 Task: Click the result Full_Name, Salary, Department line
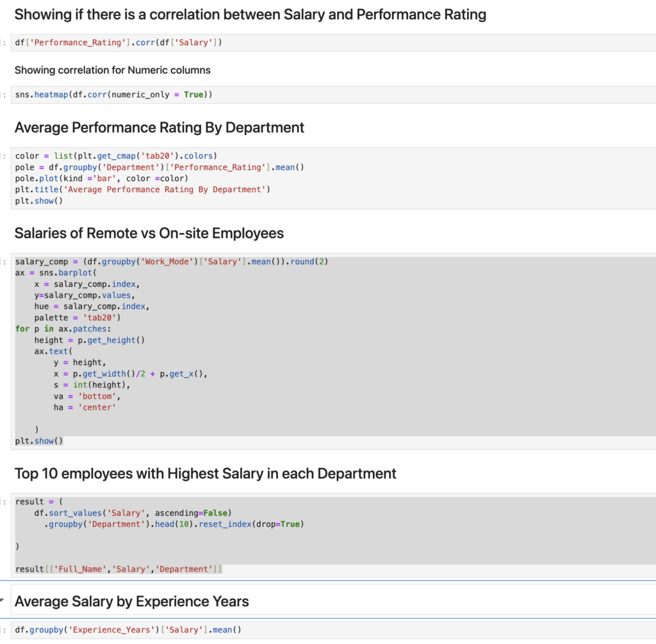click(x=119, y=569)
